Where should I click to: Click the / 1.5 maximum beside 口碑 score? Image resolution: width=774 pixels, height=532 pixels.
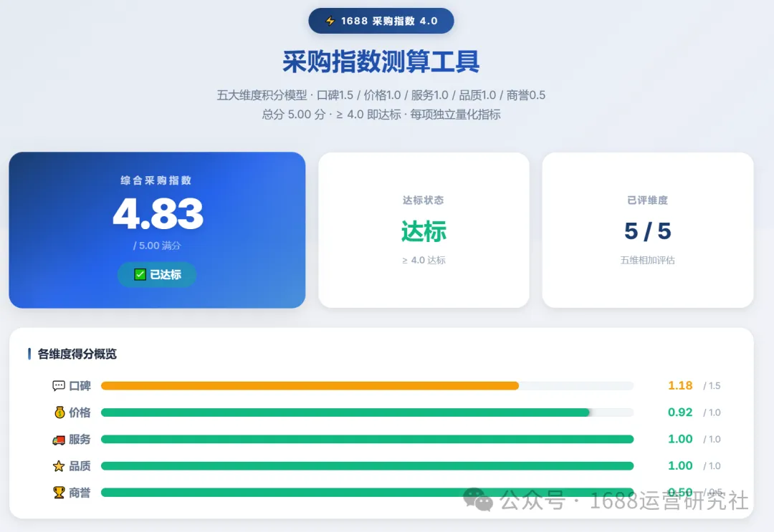point(712,386)
